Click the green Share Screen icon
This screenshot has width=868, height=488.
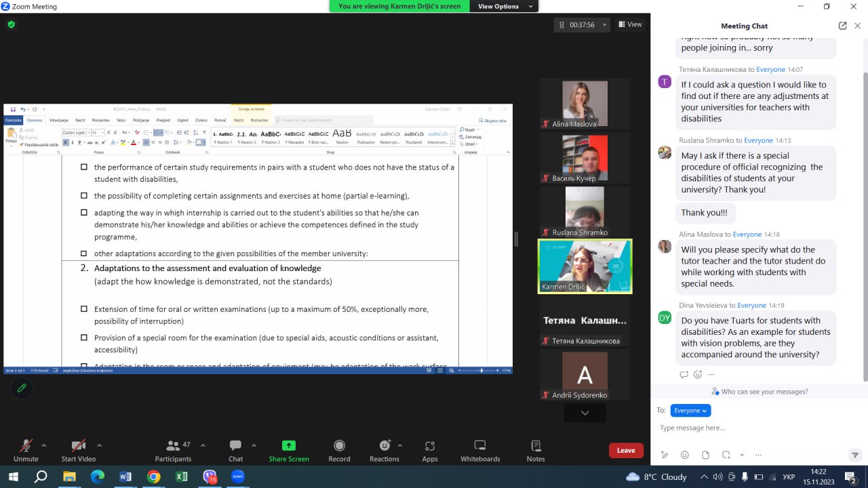[x=288, y=446]
